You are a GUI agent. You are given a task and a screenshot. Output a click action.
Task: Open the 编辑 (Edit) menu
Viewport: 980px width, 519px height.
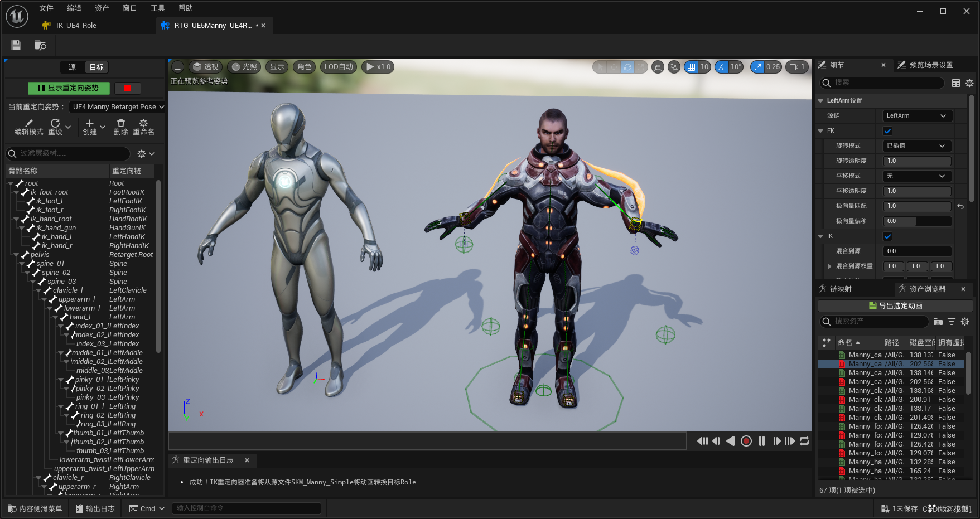74,8
